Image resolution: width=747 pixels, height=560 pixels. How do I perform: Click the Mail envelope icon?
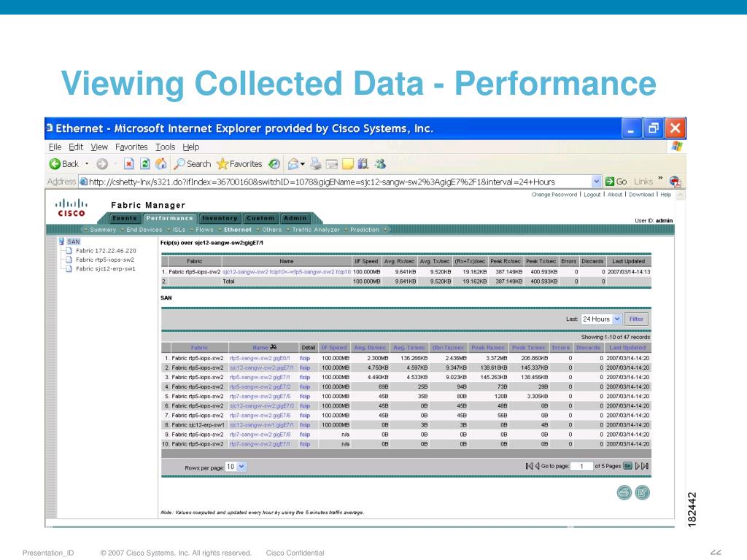pyautogui.click(x=293, y=164)
